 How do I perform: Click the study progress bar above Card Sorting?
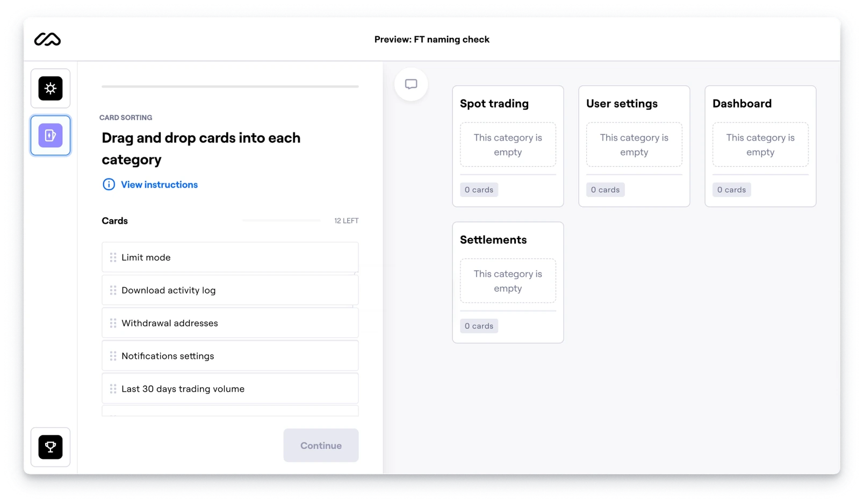point(230,87)
